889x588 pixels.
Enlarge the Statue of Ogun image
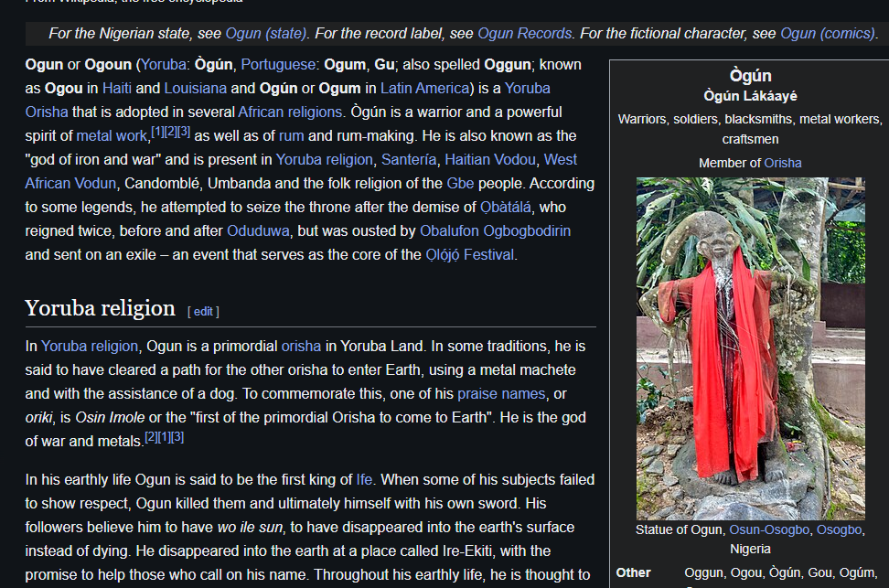point(750,347)
